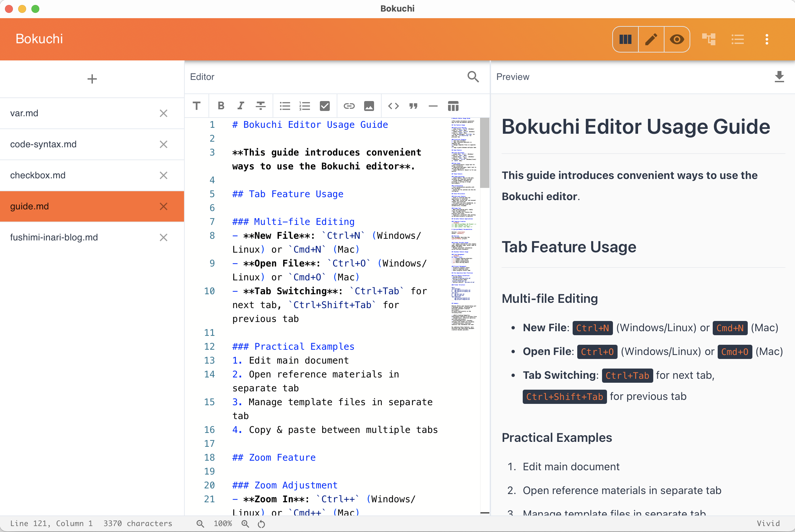The width and height of the screenshot is (795, 532).
Task: Create a new file with the plus button
Action: pyautogui.click(x=92, y=79)
